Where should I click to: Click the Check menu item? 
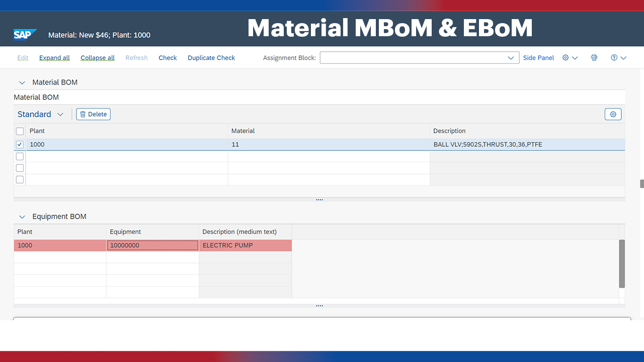click(168, 57)
